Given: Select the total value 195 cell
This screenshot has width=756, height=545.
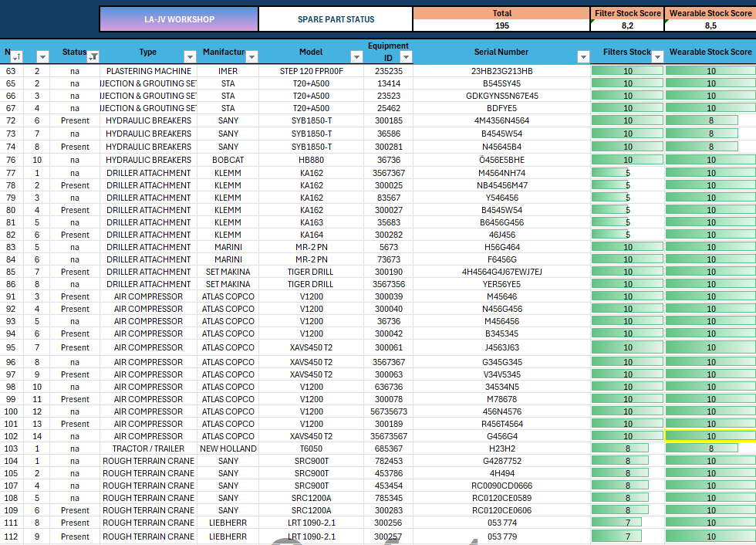Looking at the screenshot, I should (502, 25).
